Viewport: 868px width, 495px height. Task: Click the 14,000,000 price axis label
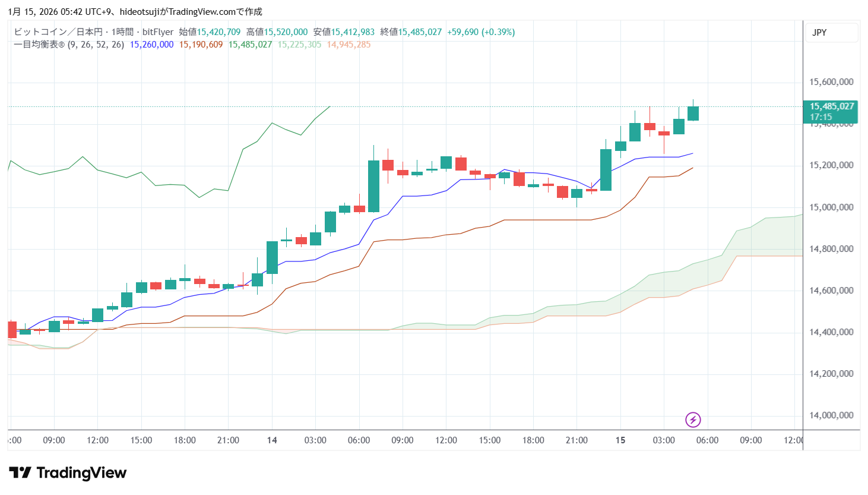(x=831, y=415)
